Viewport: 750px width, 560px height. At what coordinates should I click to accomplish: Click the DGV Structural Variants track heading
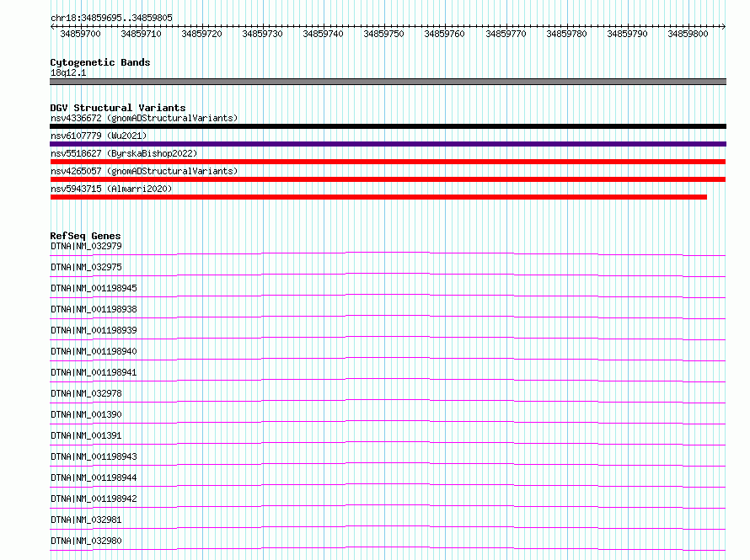click(x=118, y=108)
